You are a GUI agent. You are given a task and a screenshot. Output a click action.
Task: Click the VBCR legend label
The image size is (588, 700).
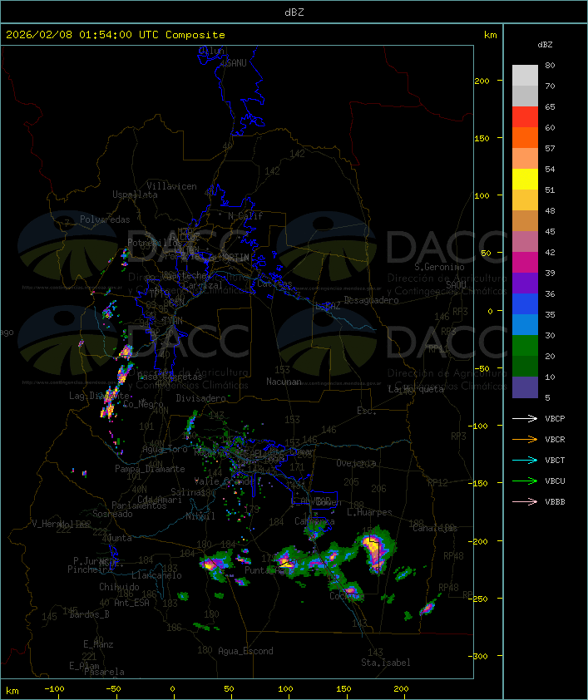point(555,439)
